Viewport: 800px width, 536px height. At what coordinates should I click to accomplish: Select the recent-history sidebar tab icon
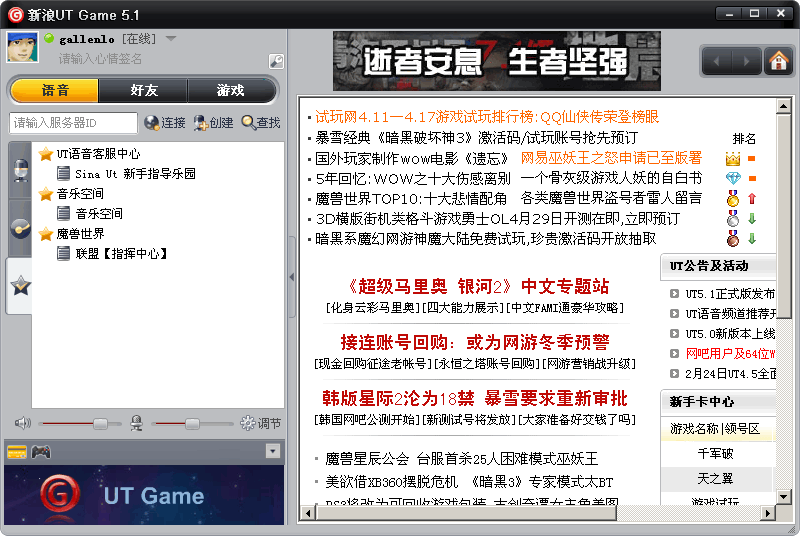click(x=20, y=227)
